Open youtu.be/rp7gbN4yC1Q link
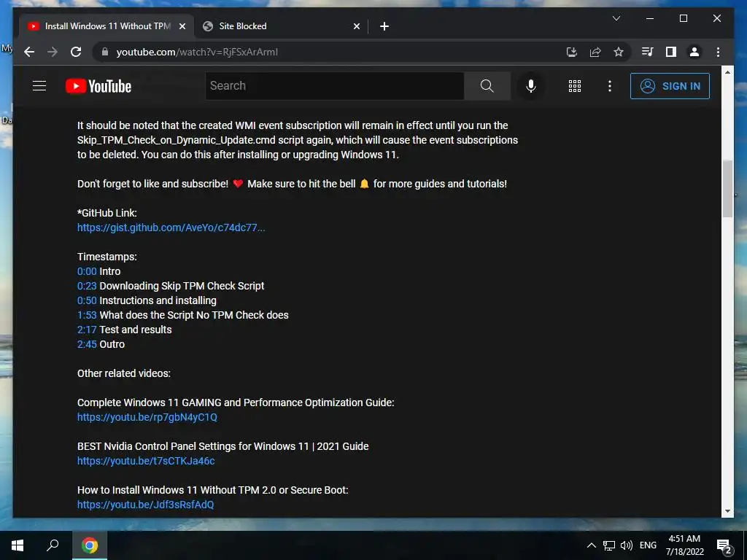The image size is (747, 560). pyautogui.click(x=147, y=417)
